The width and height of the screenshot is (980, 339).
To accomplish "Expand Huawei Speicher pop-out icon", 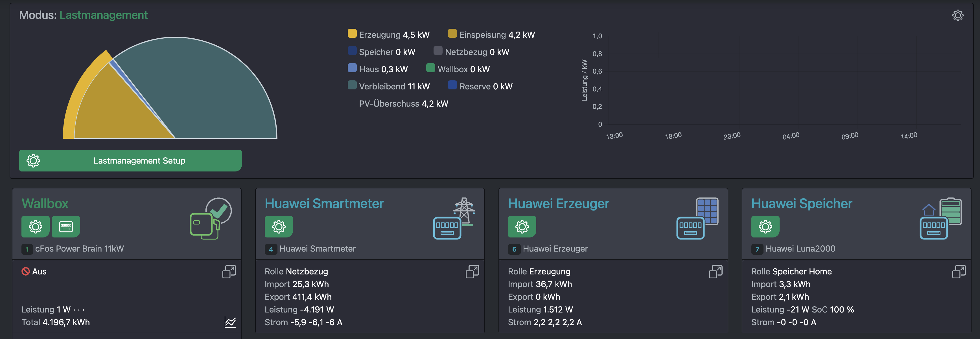I will tap(959, 272).
